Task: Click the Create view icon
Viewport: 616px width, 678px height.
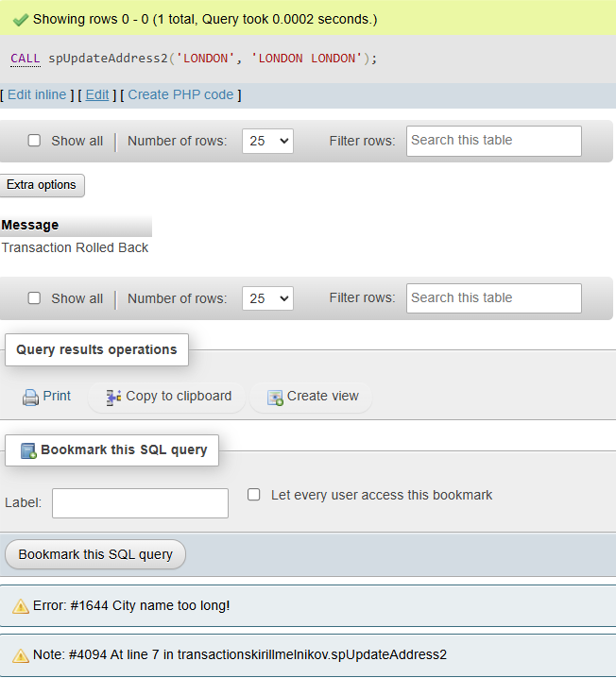Action: [x=275, y=398]
